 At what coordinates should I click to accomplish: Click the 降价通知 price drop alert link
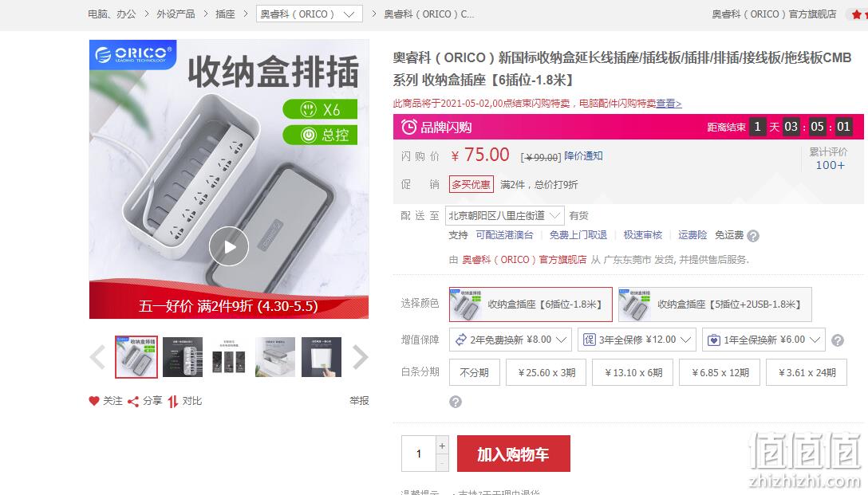click(583, 156)
